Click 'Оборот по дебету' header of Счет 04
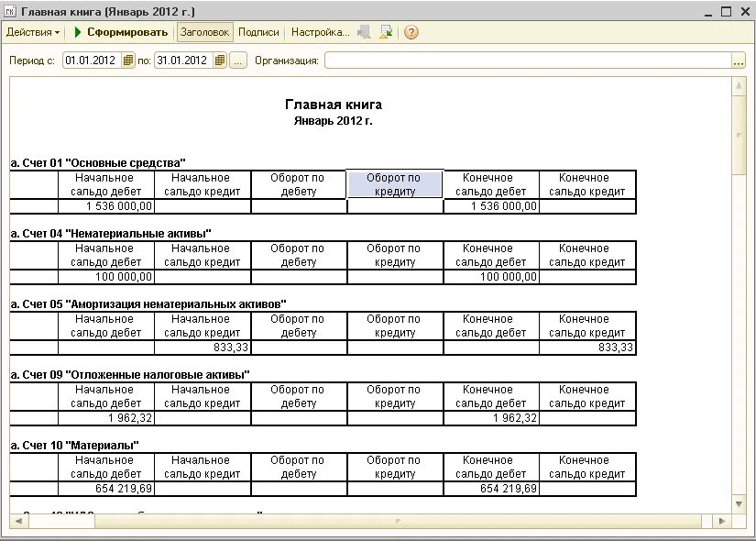This screenshot has height=541, width=756. [299, 255]
